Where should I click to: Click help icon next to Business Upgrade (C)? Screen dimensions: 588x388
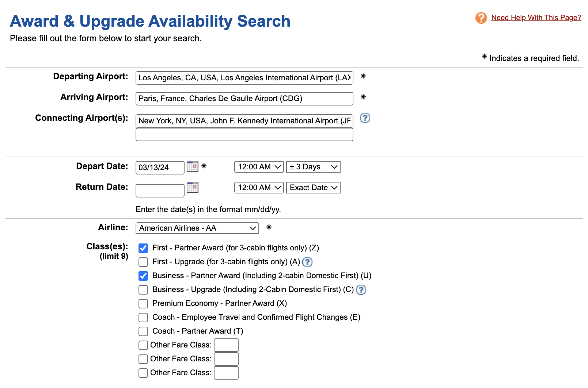coord(361,290)
